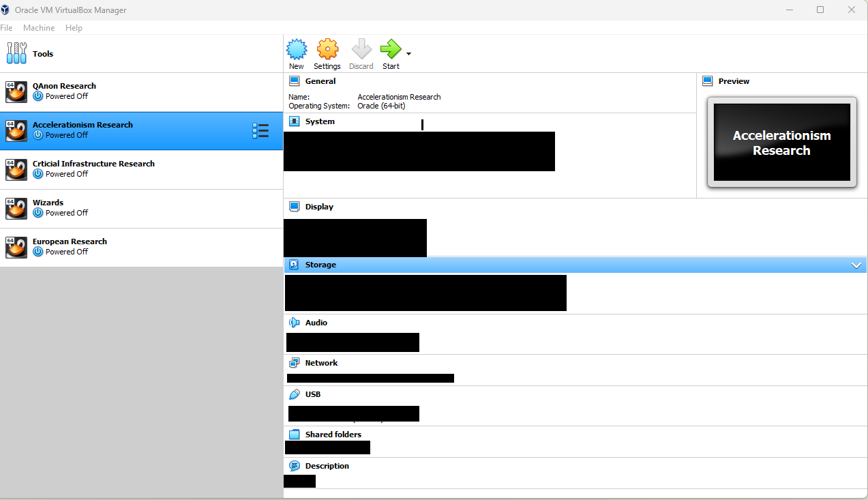Screen dimensions: 868x500
Task: Click the Network section heading
Action: pyautogui.click(x=321, y=363)
